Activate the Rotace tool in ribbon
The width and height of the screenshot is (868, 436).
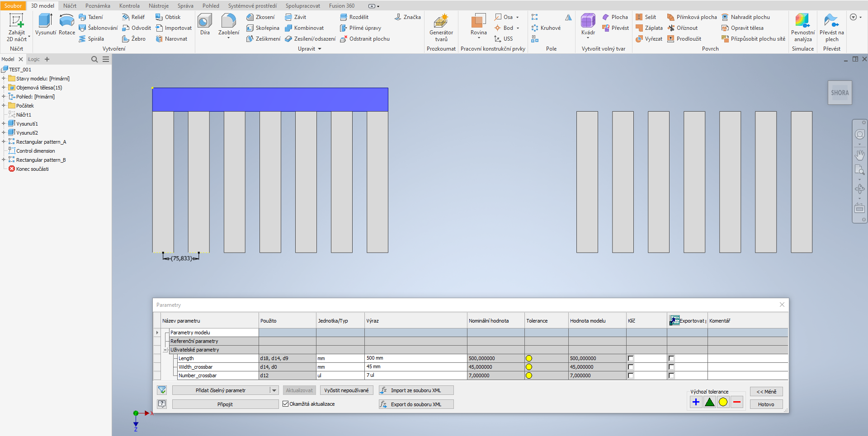point(66,23)
